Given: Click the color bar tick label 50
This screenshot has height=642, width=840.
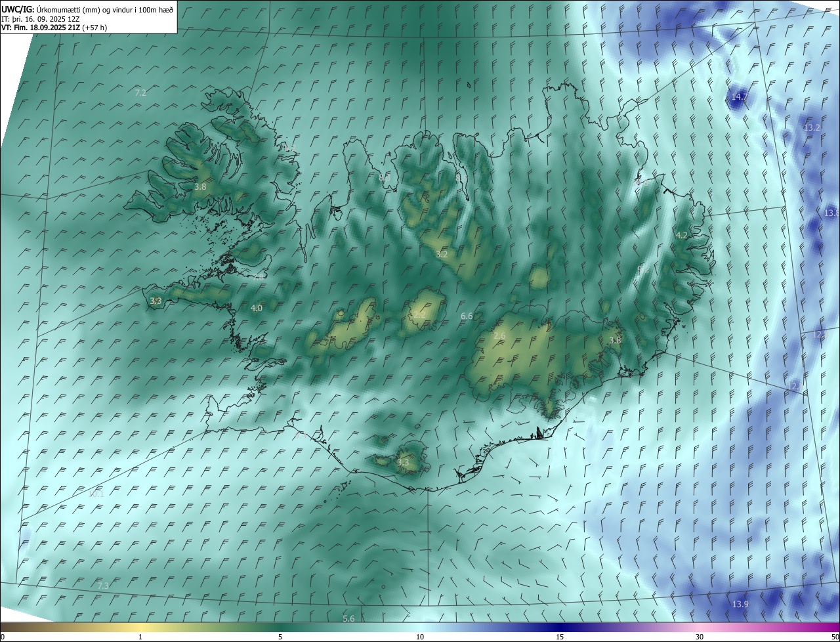Looking at the screenshot, I should (835, 637).
